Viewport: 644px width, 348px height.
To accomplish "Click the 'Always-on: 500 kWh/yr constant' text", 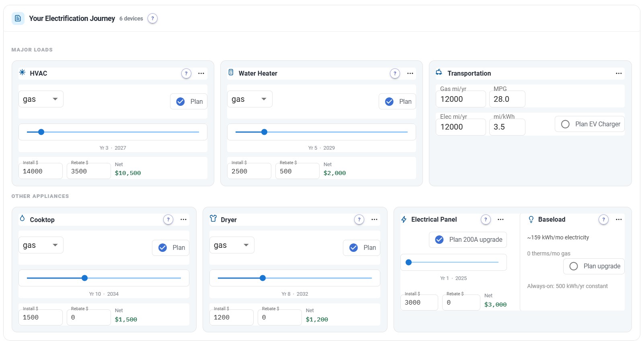I will [568, 286].
